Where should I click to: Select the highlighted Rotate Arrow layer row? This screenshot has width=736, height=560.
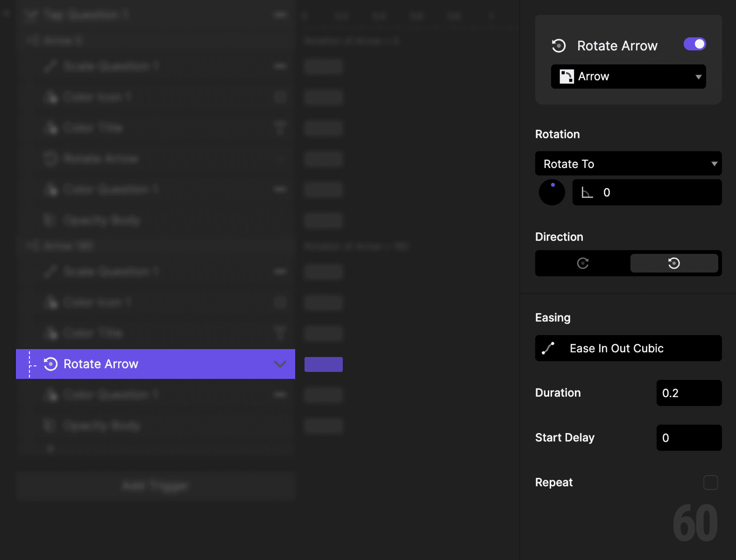coord(133,364)
